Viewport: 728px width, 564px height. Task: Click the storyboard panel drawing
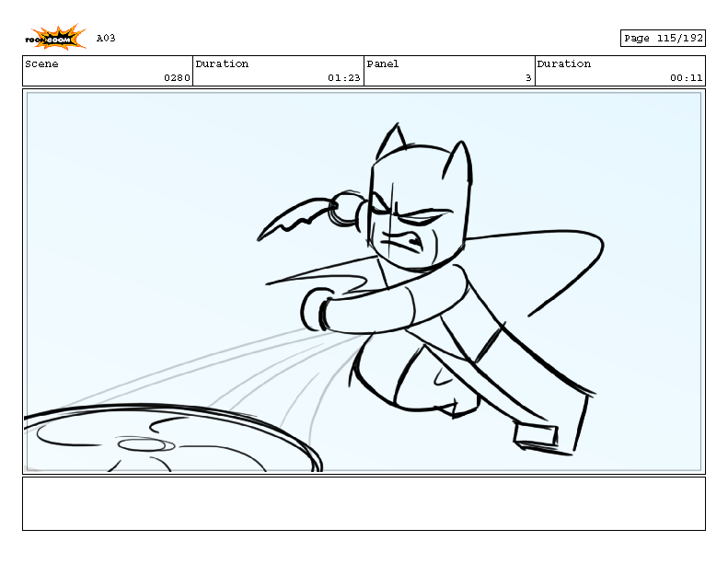[364, 282]
